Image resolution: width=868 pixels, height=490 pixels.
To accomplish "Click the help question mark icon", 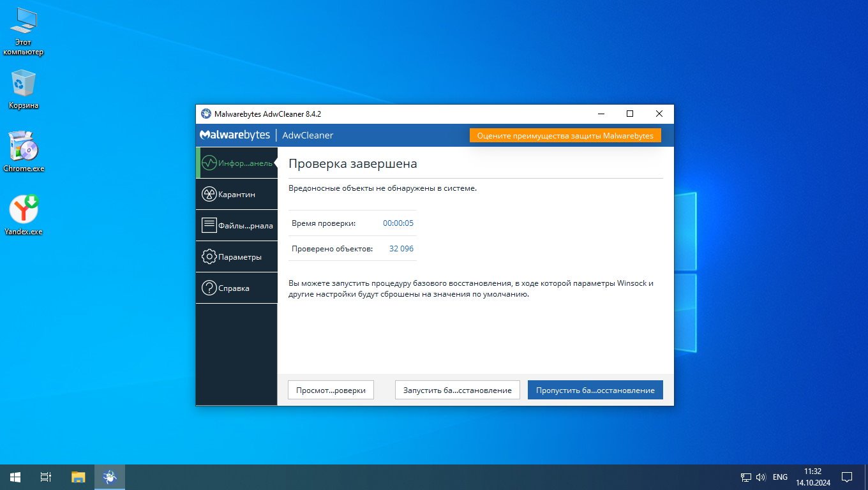I will point(209,288).
